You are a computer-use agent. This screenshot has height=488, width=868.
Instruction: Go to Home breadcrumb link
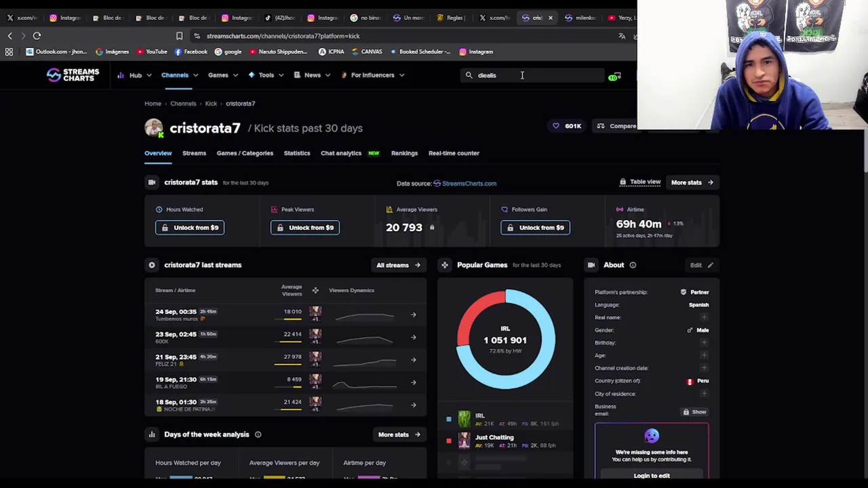coord(153,104)
